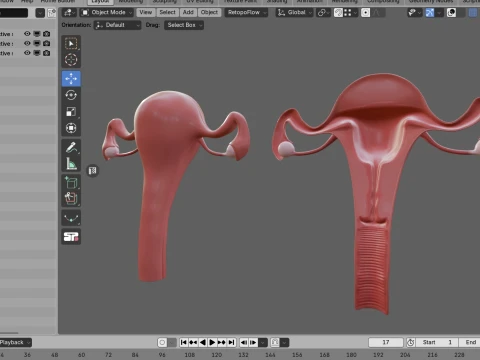
Task: Toggle proportional editing in viewport header
Action: 365,13
